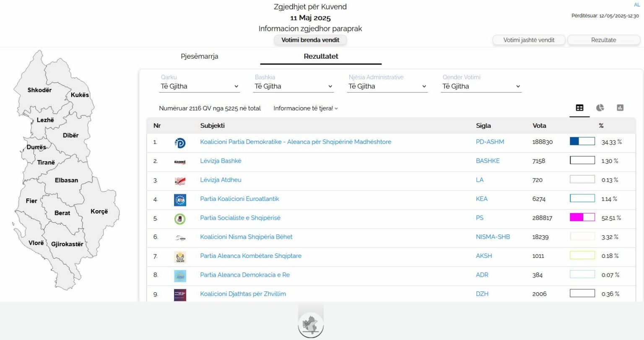Viewport: 644px width, 340px height.
Task: Switch language with the AL link
Action: pos(636,5)
